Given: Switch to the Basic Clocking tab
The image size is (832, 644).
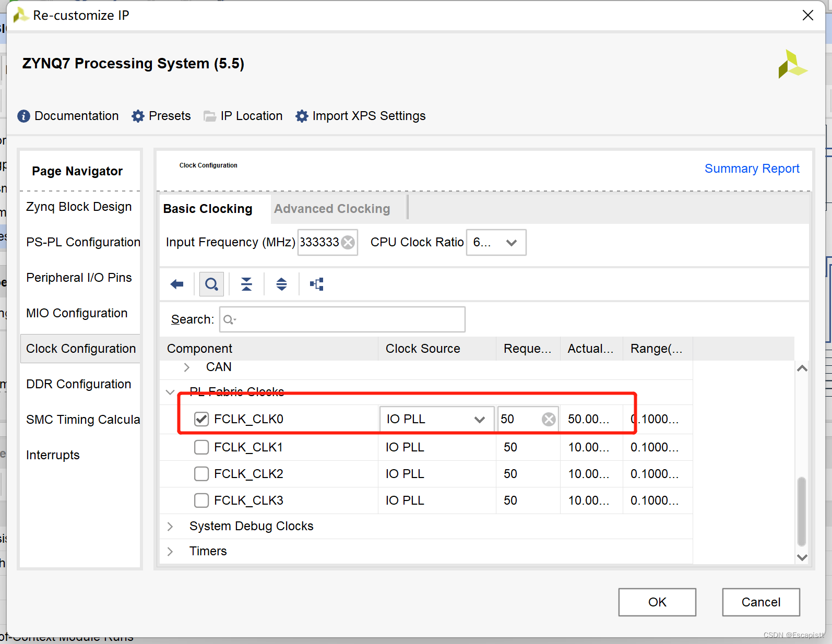Looking at the screenshot, I should pyautogui.click(x=208, y=209).
